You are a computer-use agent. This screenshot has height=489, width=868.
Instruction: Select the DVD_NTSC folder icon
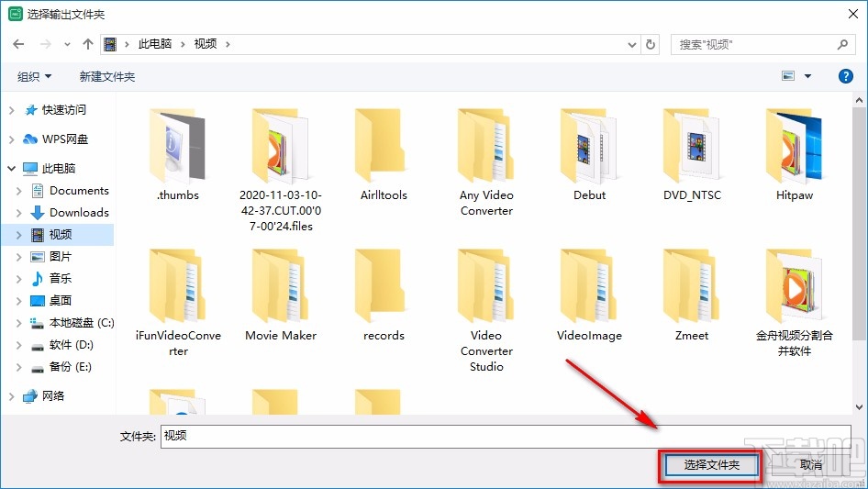click(694, 147)
